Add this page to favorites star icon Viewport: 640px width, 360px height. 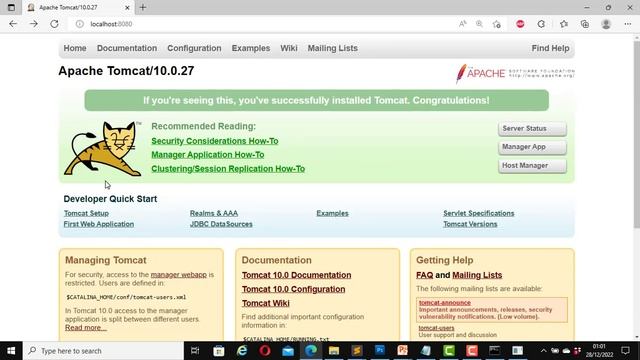pos(497,24)
